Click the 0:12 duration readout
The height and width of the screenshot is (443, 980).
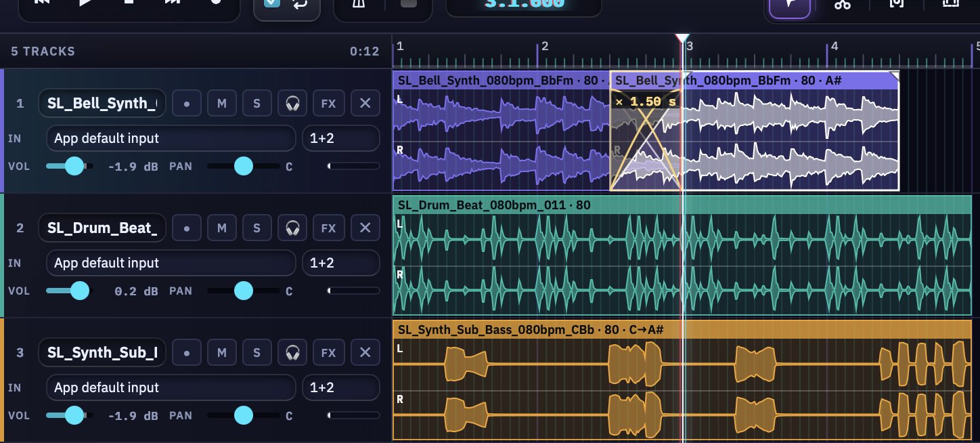tap(364, 51)
